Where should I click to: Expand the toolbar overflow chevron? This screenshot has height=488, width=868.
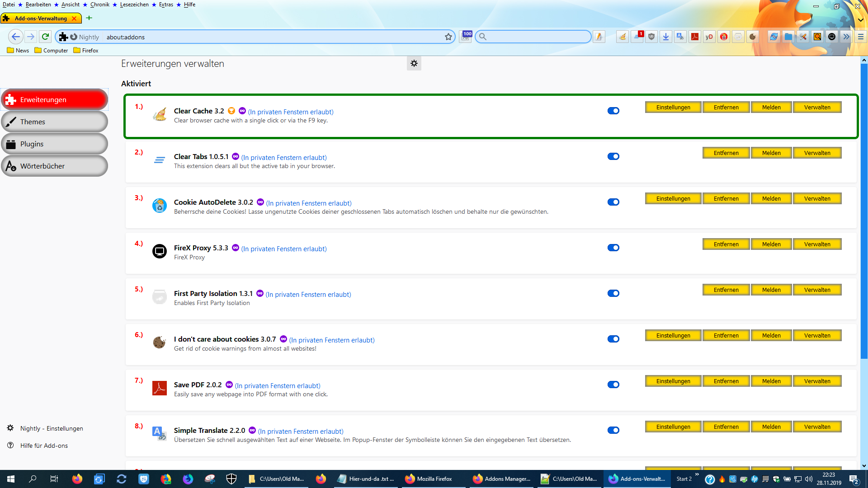point(846,37)
